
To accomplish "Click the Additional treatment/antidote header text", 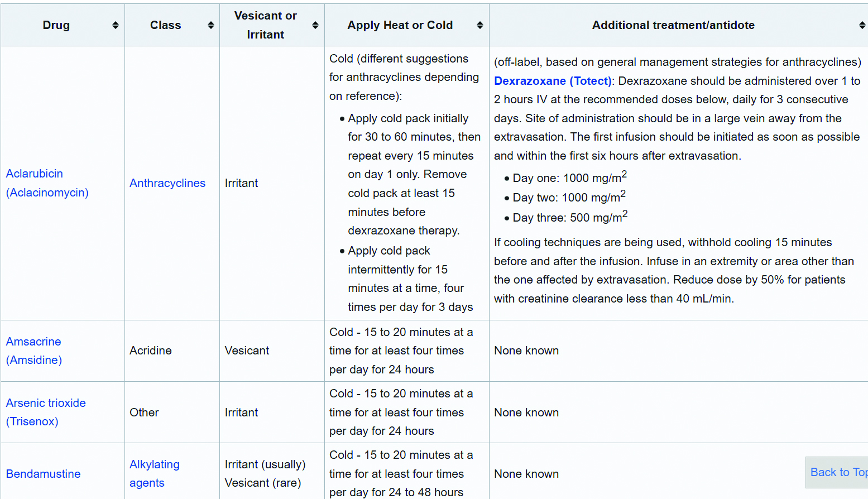I will 673,25.
